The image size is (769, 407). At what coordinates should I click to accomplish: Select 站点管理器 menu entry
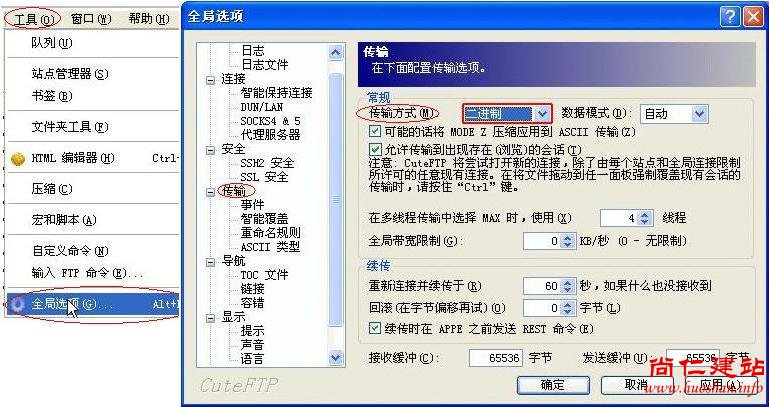(70, 74)
